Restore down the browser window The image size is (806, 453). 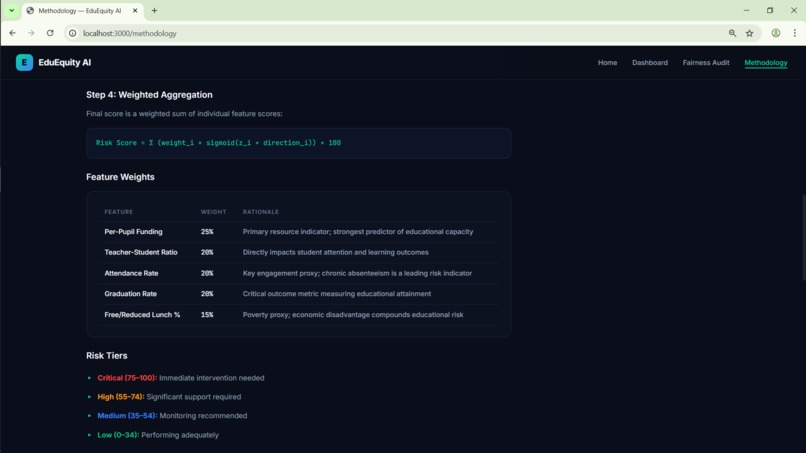click(770, 10)
